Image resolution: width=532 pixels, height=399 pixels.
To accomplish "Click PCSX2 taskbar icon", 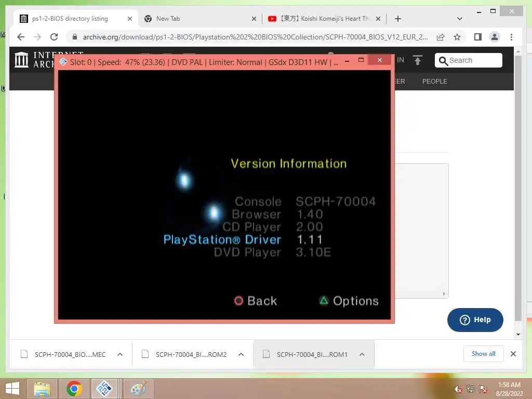I will [x=104, y=389].
